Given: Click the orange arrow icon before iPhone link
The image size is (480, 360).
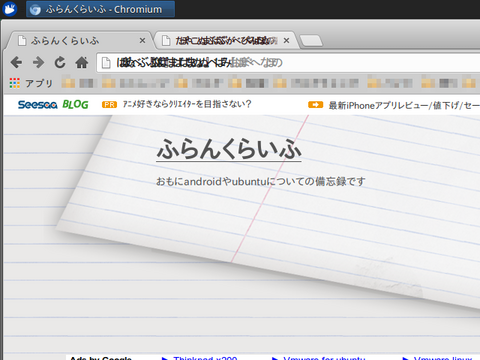Looking at the screenshot, I should 315,105.
